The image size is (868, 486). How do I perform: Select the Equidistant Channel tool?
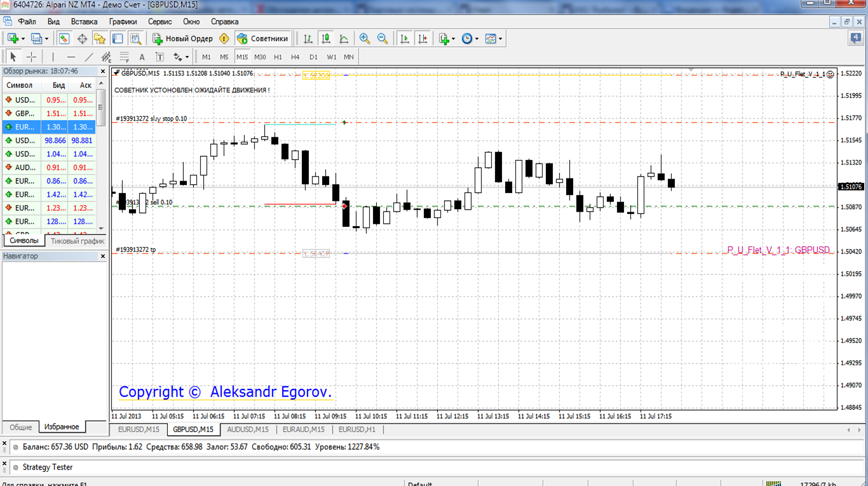(107, 57)
